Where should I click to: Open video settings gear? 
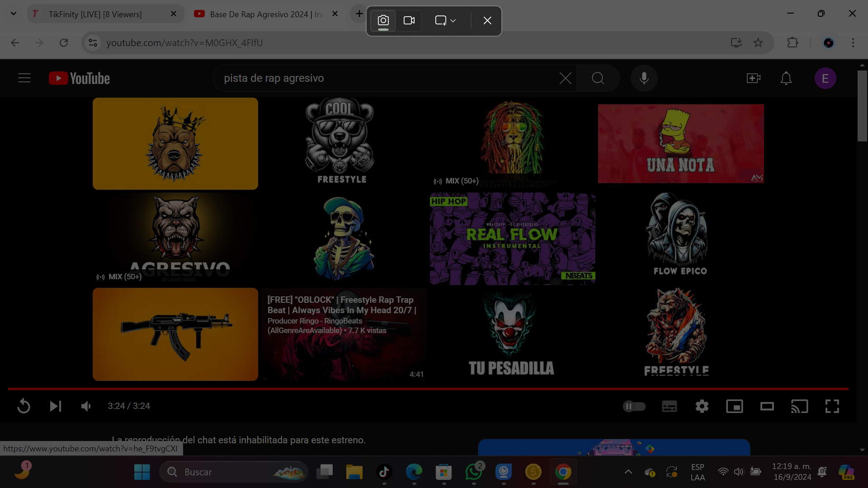(x=702, y=406)
